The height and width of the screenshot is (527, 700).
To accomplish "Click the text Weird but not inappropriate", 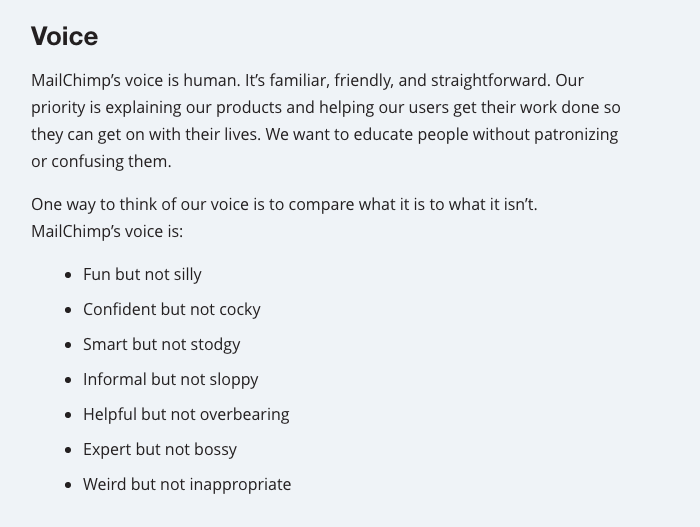I will pyautogui.click(x=187, y=484).
